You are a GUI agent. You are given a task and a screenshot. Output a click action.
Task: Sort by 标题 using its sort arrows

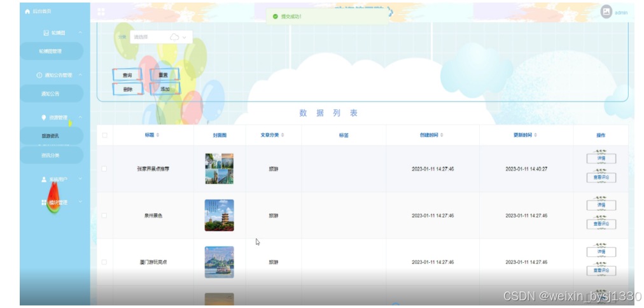(158, 135)
